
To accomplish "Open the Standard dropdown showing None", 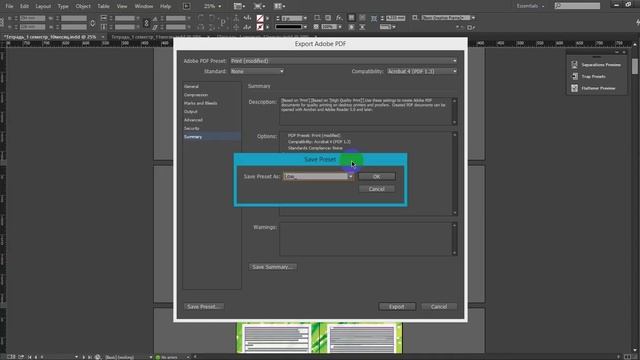I will (257, 71).
